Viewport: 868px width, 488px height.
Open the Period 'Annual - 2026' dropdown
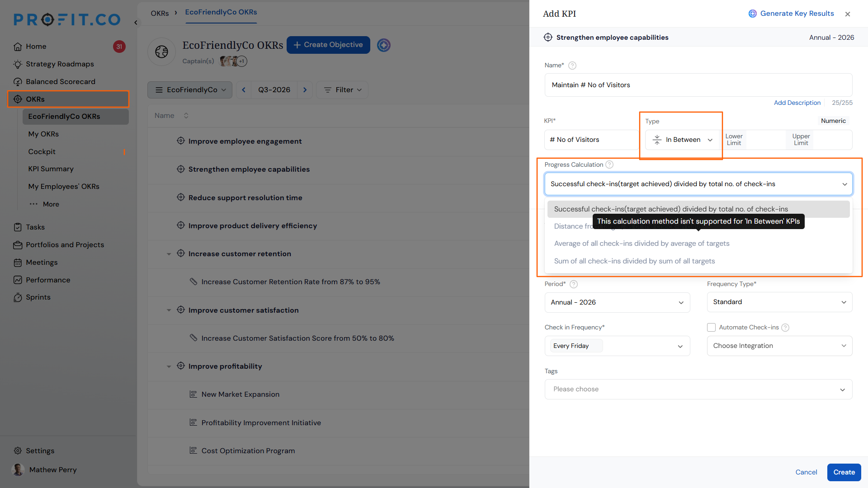(x=617, y=302)
